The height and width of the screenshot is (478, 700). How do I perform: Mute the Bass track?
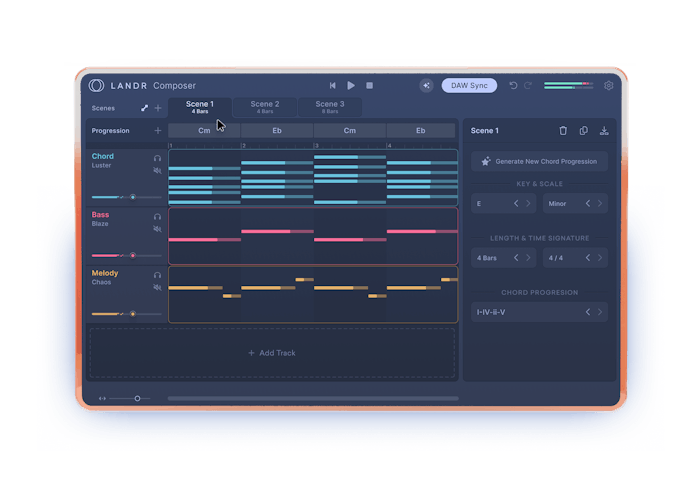157,229
